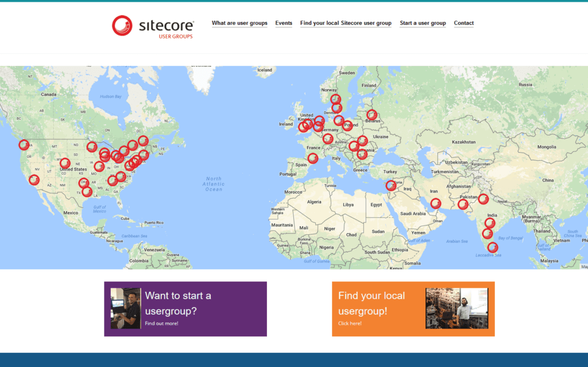This screenshot has width=588, height=367.
Task: Click 'Find out more!' in purple banner
Action: 161,324
